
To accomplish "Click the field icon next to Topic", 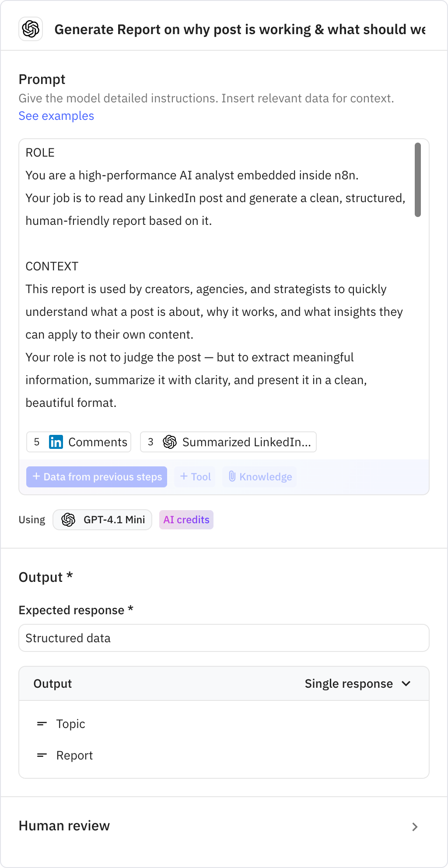I will click(x=42, y=724).
